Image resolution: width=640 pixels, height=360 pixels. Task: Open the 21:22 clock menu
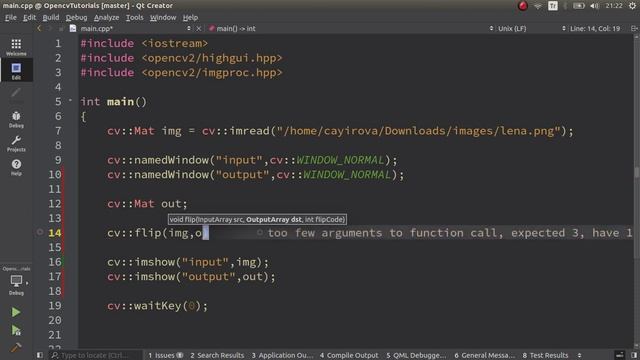click(614, 6)
